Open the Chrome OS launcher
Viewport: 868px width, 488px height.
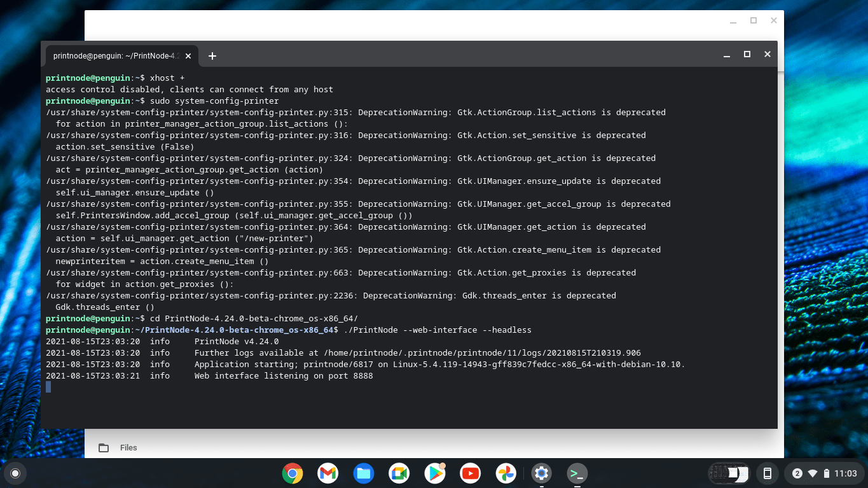point(15,473)
